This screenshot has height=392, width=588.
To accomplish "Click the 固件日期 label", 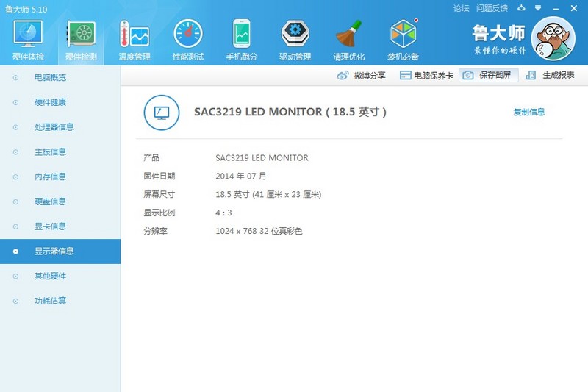I will pyautogui.click(x=159, y=177).
